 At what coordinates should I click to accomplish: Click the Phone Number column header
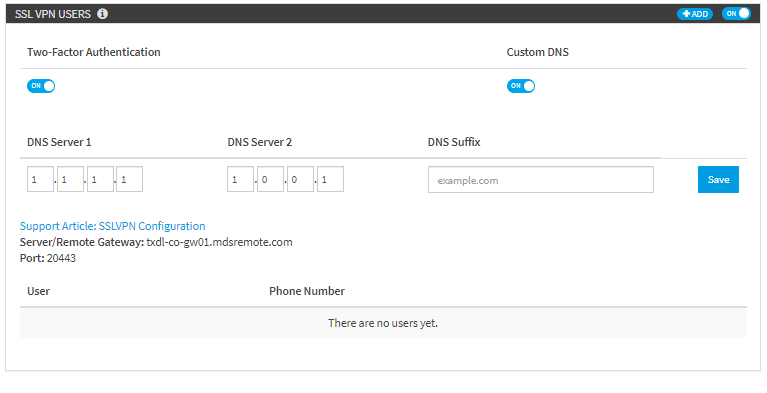coord(307,291)
